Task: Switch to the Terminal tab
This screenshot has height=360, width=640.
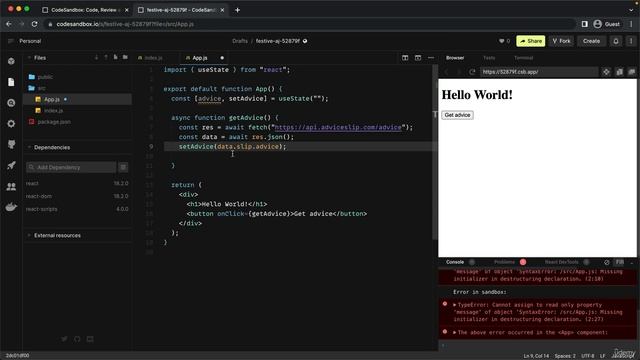Action: tap(523, 58)
